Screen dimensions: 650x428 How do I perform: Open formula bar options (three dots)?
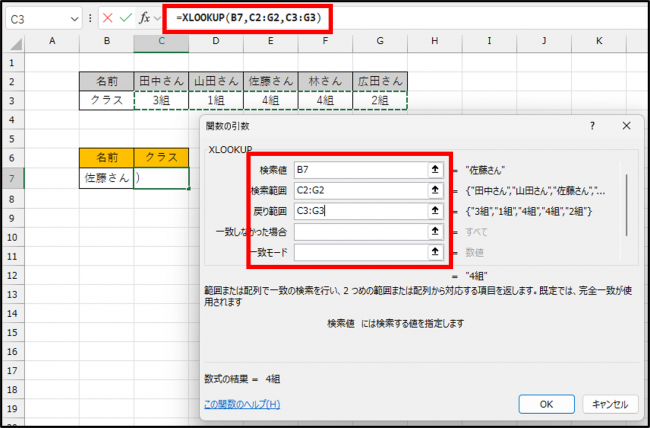coord(90,19)
